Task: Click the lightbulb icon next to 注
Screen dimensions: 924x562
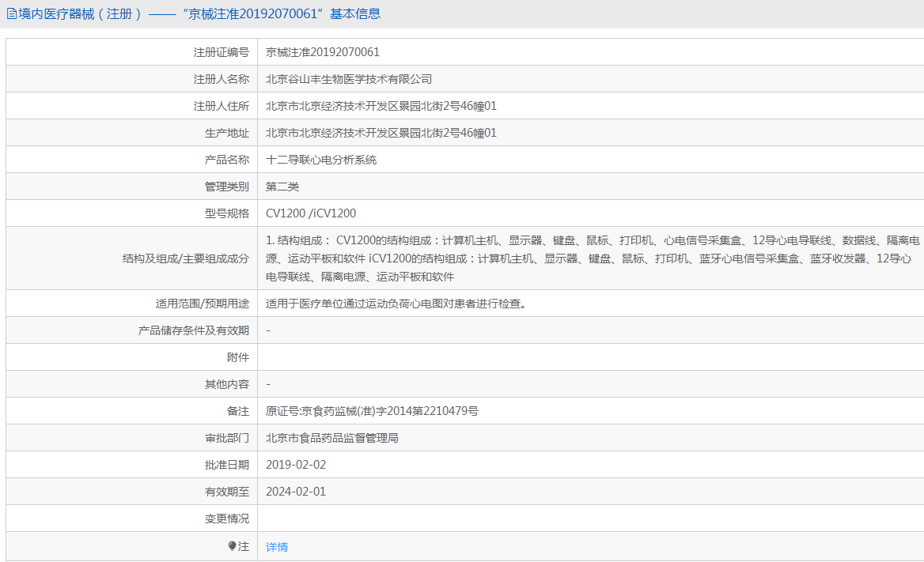Action: (232, 546)
